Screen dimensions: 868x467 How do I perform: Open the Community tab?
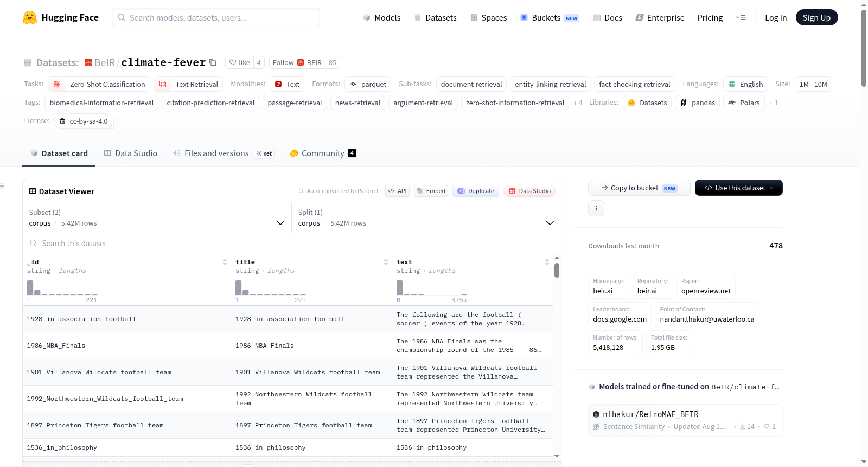pyautogui.click(x=323, y=153)
